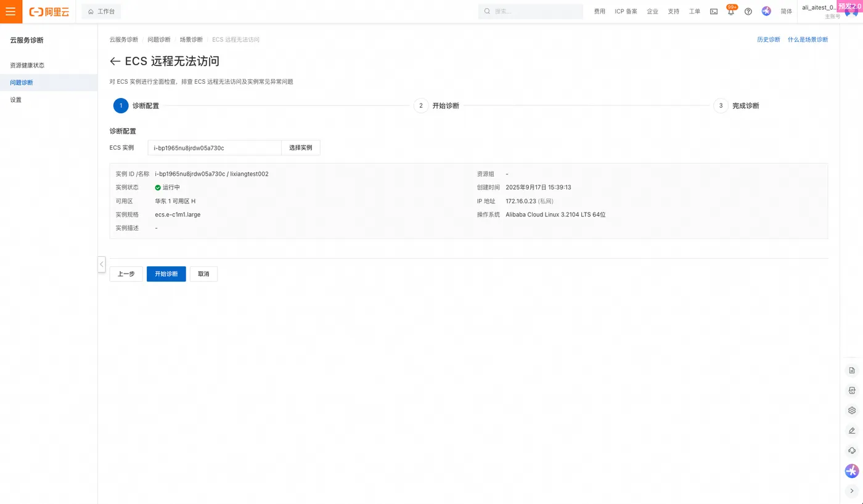Select 资源健康状态 in sidebar
863x504 pixels.
click(x=49, y=65)
